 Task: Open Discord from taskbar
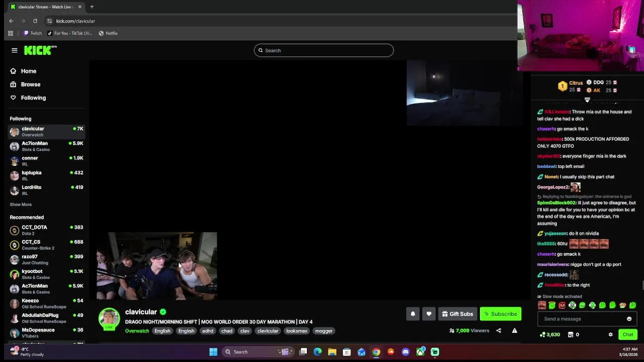tap(406, 352)
